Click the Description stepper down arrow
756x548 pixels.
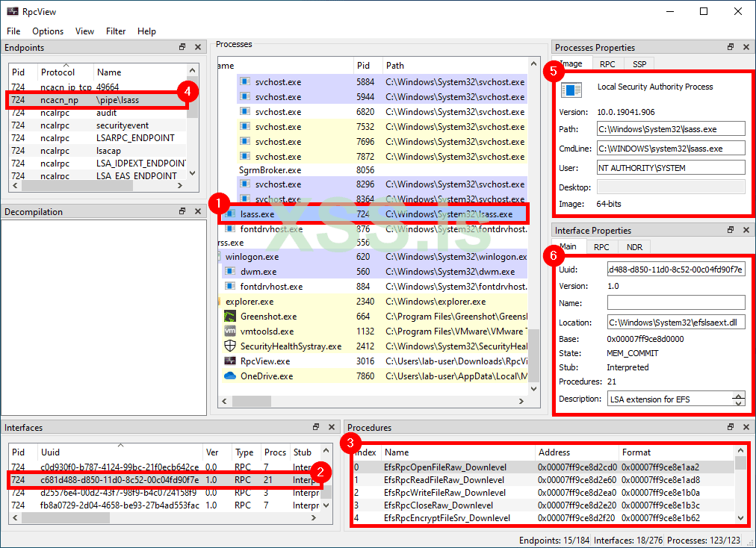(739, 403)
